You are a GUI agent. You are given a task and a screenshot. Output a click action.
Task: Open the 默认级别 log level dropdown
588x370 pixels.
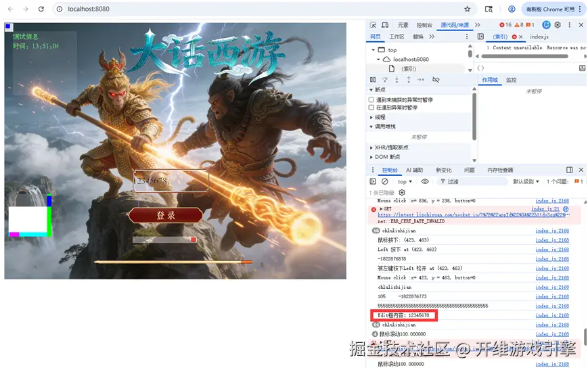click(526, 181)
